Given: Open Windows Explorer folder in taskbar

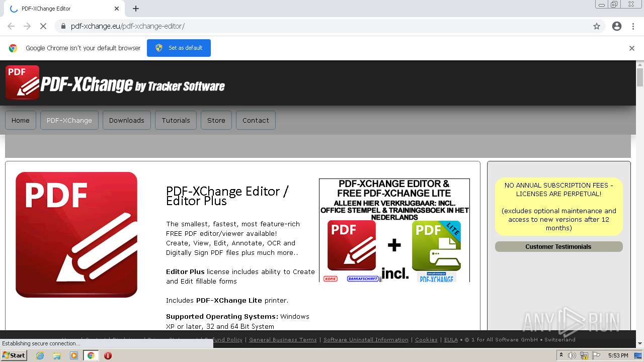Looking at the screenshot, I should [57, 355].
